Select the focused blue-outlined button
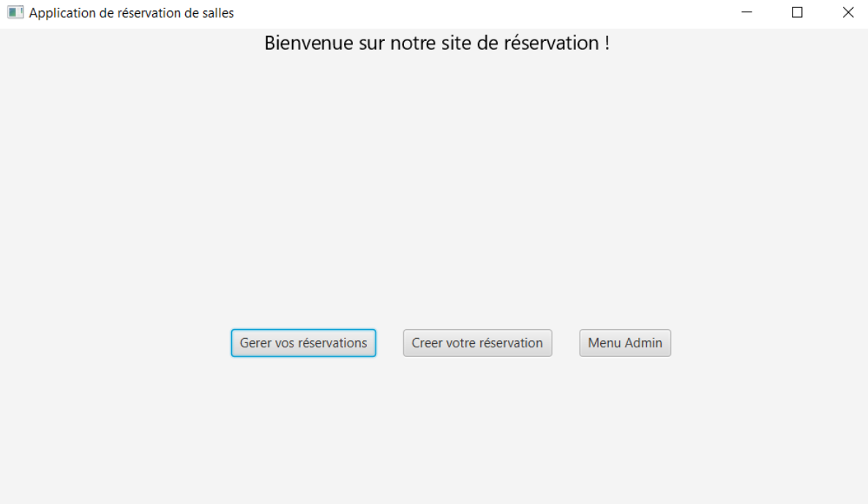Image resolution: width=868 pixels, height=504 pixels. click(303, 343)
